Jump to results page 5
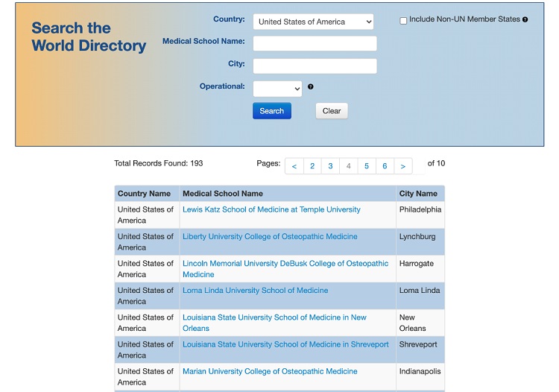 click(367, 166)
